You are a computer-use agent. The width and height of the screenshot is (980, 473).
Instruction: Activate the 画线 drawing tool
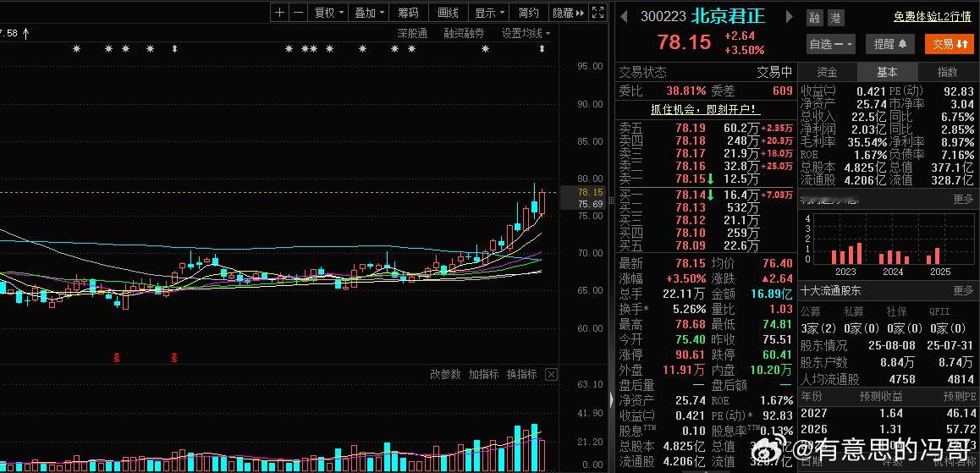(448, 13)
